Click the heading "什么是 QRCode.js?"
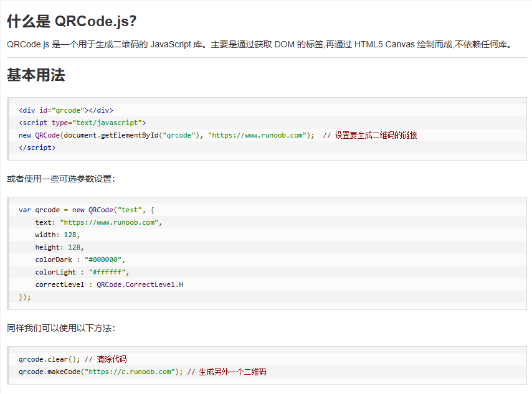The image size is (532, 394). tap(72, 21)
